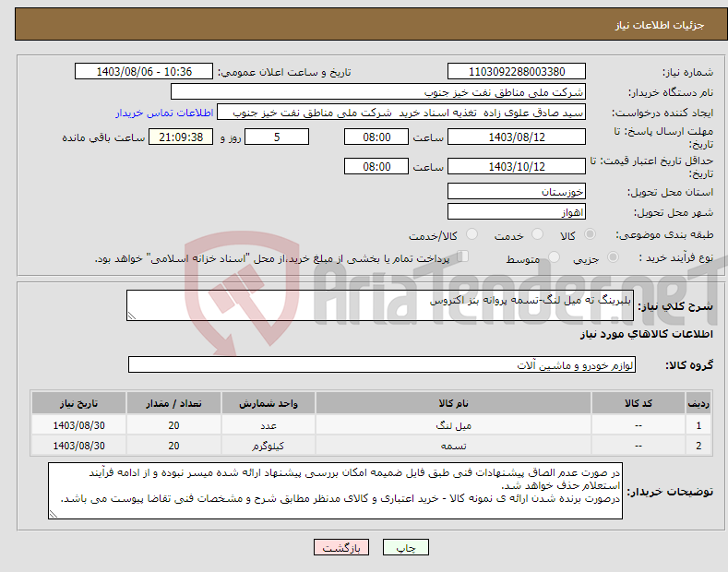
Task: Click the جزئیات اطلاعات نیاز page title
Action: [x=660, y=25]
